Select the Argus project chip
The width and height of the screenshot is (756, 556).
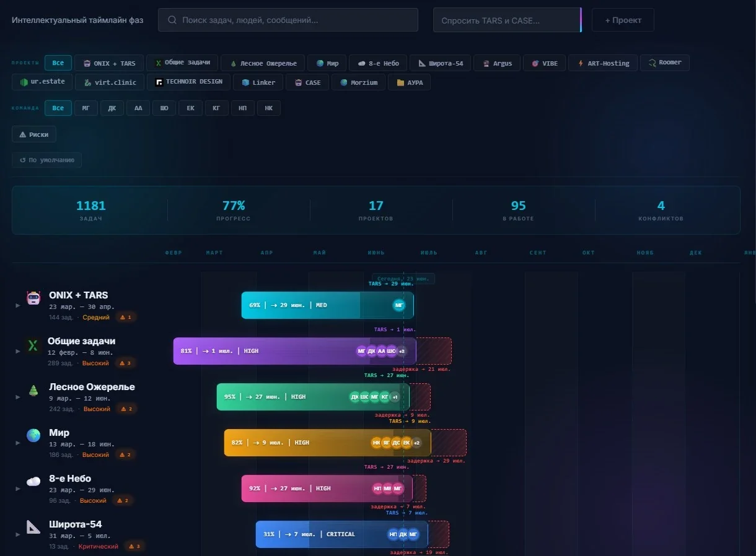click(x=497, y=63)
